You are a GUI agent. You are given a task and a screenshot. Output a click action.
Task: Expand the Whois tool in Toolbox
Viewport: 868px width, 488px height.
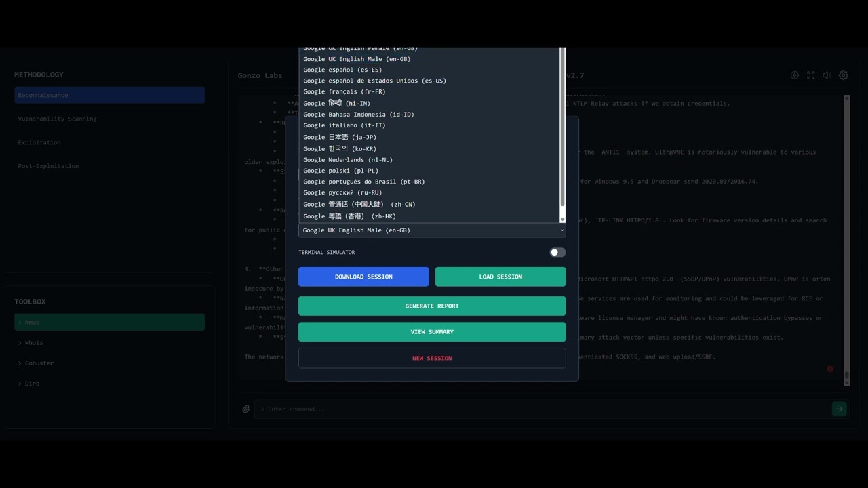pos(109,343)
